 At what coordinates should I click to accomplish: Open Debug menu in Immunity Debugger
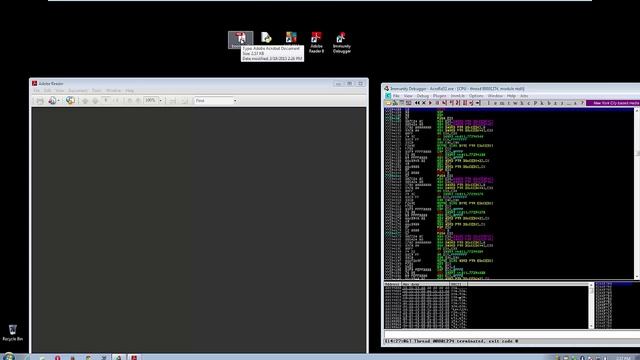(423, 96)
